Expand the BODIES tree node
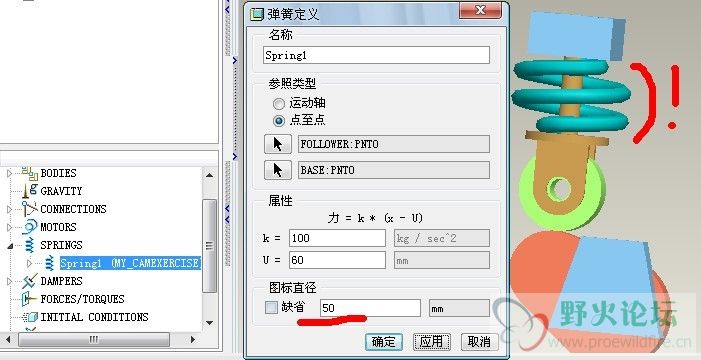The height and width of the screenshot is (360, 701). pos(9,173)
